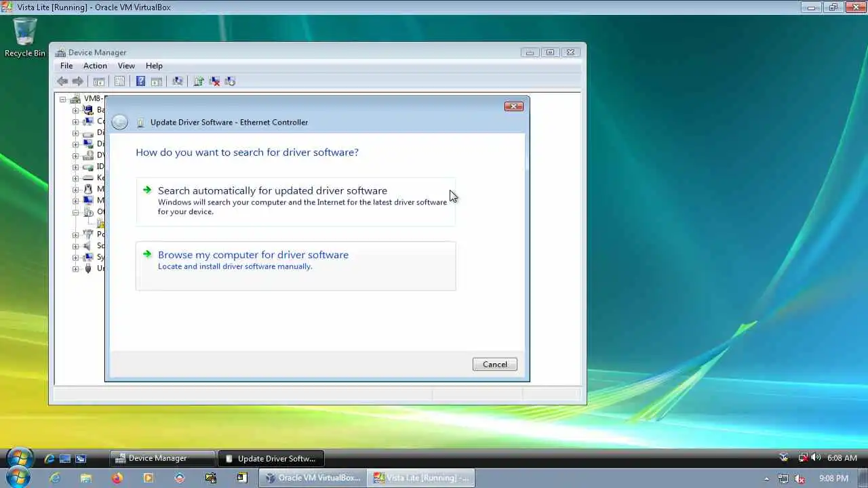This screenshot has height=488, width=868.
Task: Click the muted speaker icon in host tray
Action: point(800,479)
